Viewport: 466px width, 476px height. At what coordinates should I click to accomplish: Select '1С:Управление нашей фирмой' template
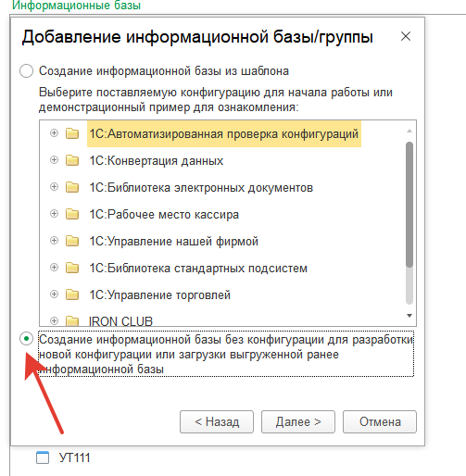tap(173, 242)
